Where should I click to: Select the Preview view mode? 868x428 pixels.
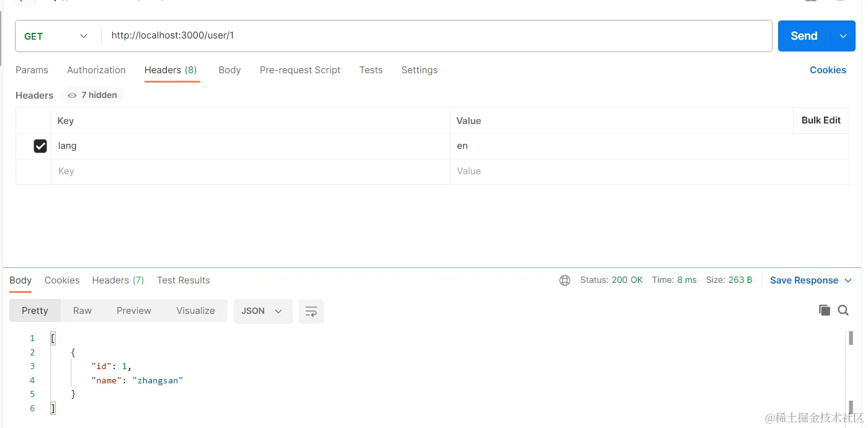[x=134, y=311]
